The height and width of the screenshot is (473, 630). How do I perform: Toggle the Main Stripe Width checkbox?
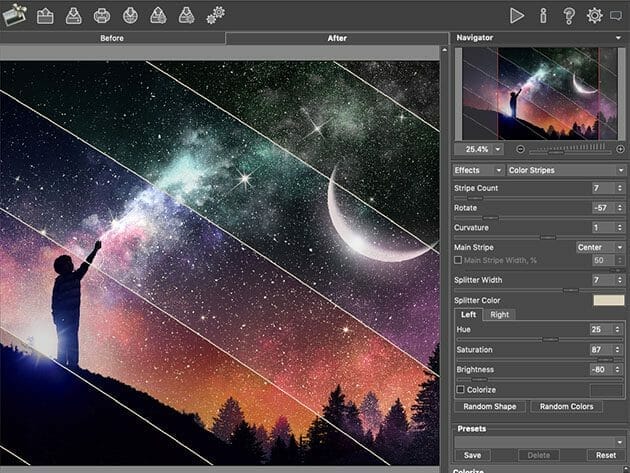click(x=458, y=260)
